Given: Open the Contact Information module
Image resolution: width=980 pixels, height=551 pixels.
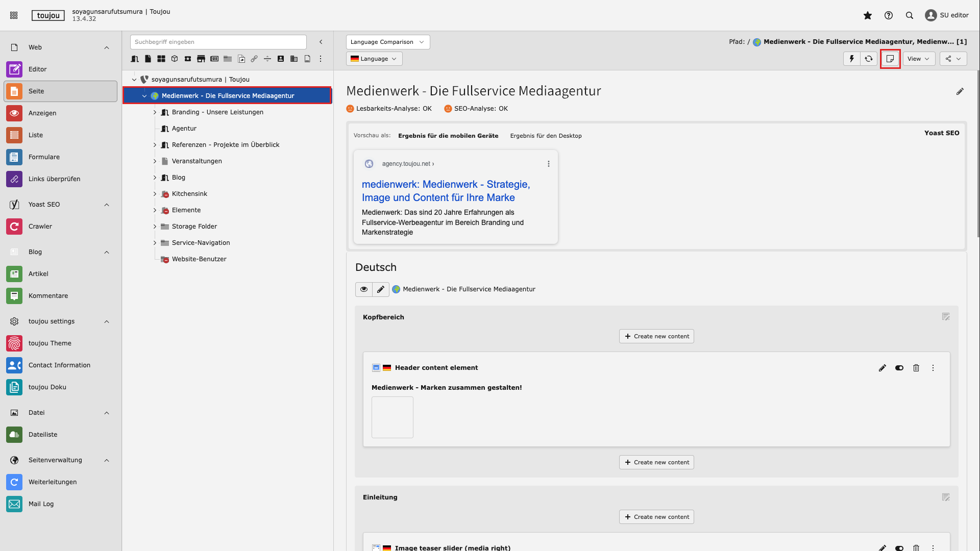Looking at the screenshot, I should pos(60,365).
